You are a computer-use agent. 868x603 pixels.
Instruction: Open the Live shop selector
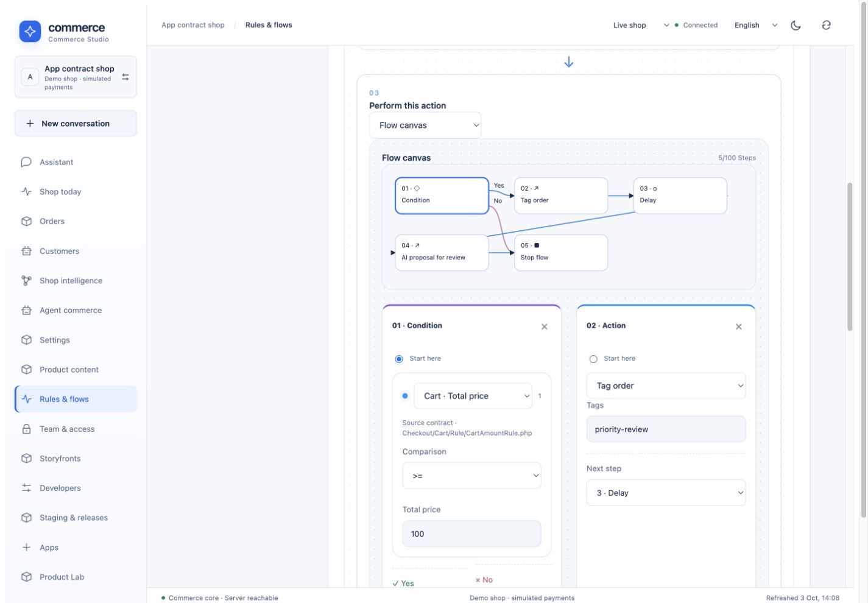(641, 25)
